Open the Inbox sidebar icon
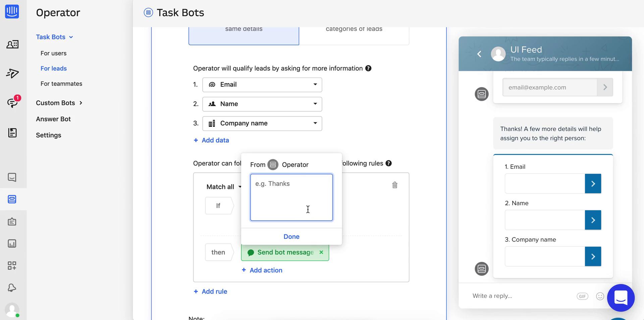The height and width of the screenshot is (320, 644). pos(12,177)
